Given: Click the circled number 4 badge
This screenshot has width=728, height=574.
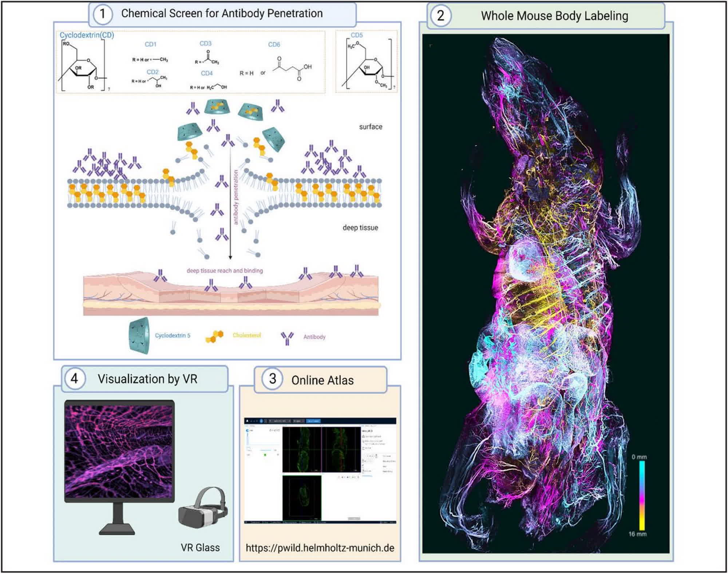Looking at the screenshot, I should click(74, 379).
